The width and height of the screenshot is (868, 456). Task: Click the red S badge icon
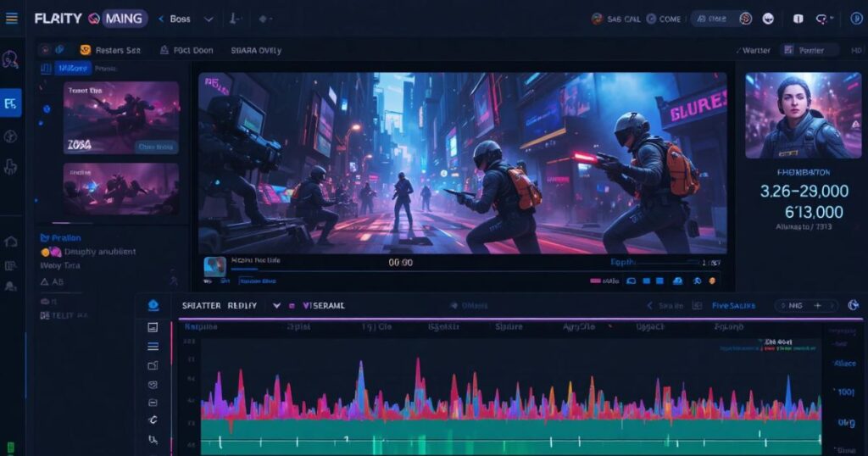pyautogui.click(x=746, y=19)
